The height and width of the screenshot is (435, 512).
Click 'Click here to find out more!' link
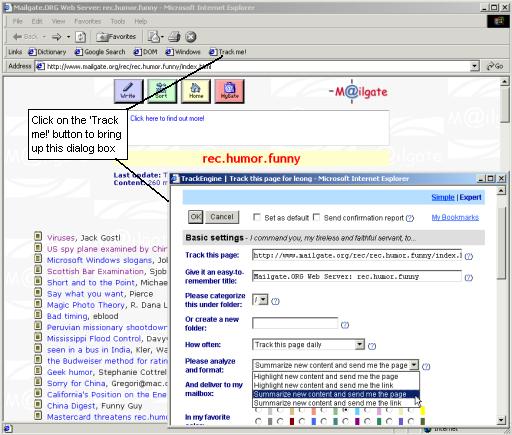(167, 118)
